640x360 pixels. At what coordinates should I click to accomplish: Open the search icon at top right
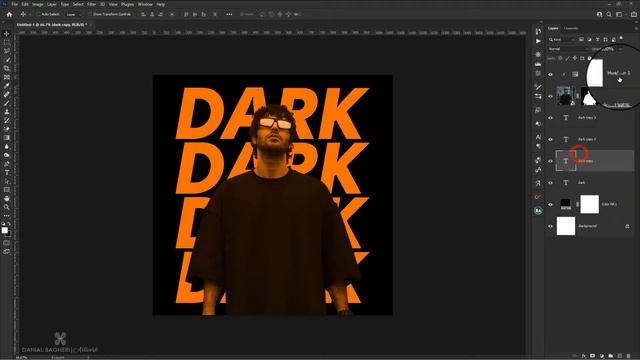609,14
